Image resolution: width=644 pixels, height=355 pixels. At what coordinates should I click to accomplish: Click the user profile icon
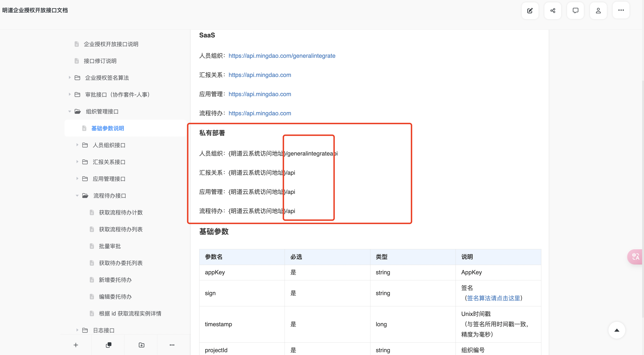[x=598, y=11]
